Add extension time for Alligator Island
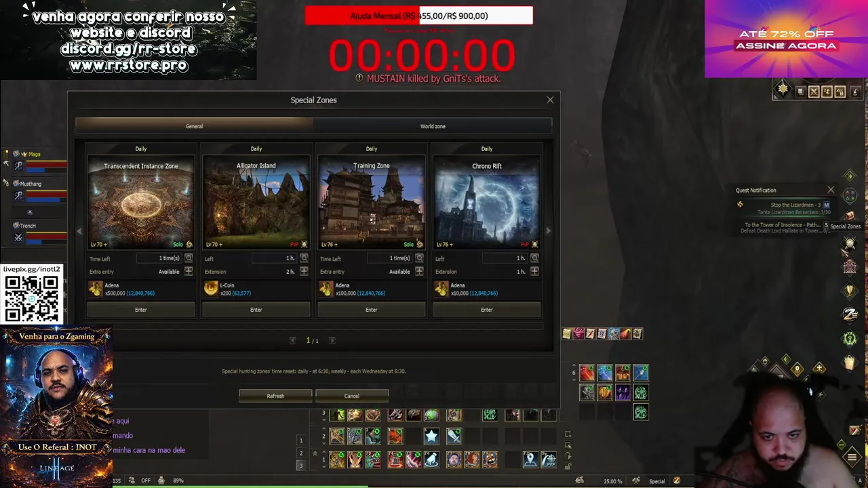 pos(304,271)
